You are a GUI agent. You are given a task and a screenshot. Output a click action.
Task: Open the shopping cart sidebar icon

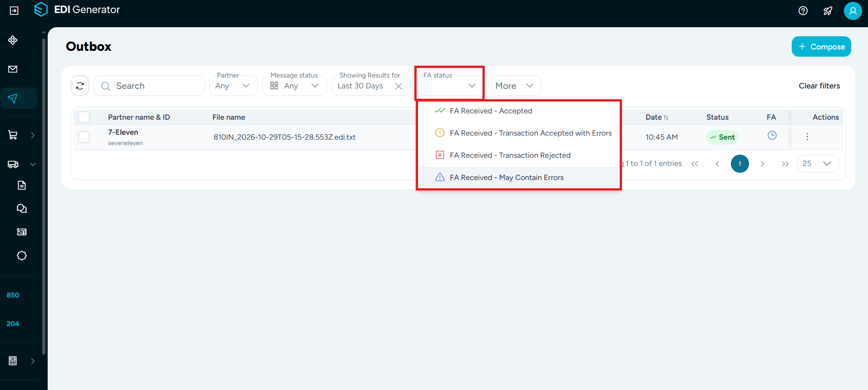13,135
